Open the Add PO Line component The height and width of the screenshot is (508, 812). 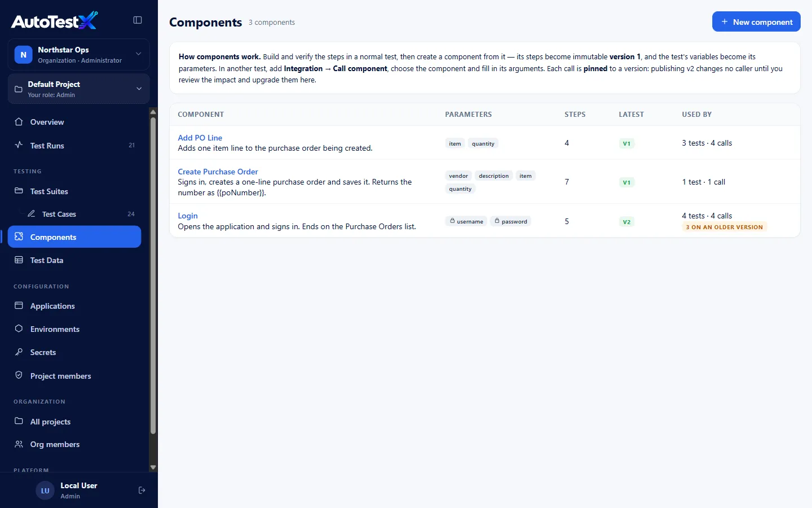coord(200,138)
